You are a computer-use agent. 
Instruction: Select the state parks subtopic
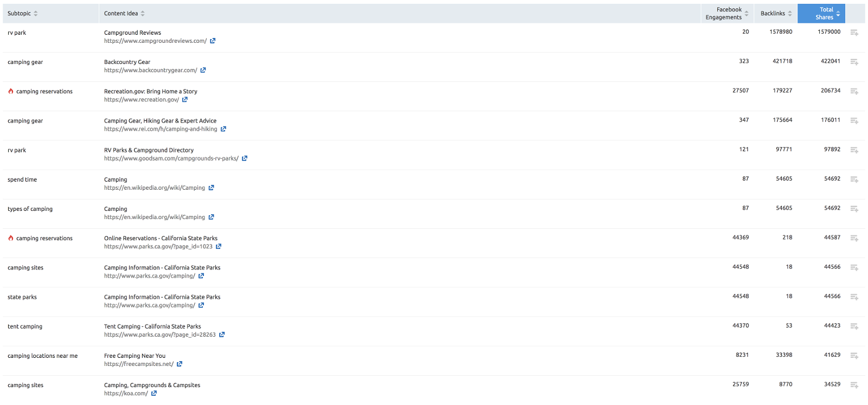coord(22,297)
